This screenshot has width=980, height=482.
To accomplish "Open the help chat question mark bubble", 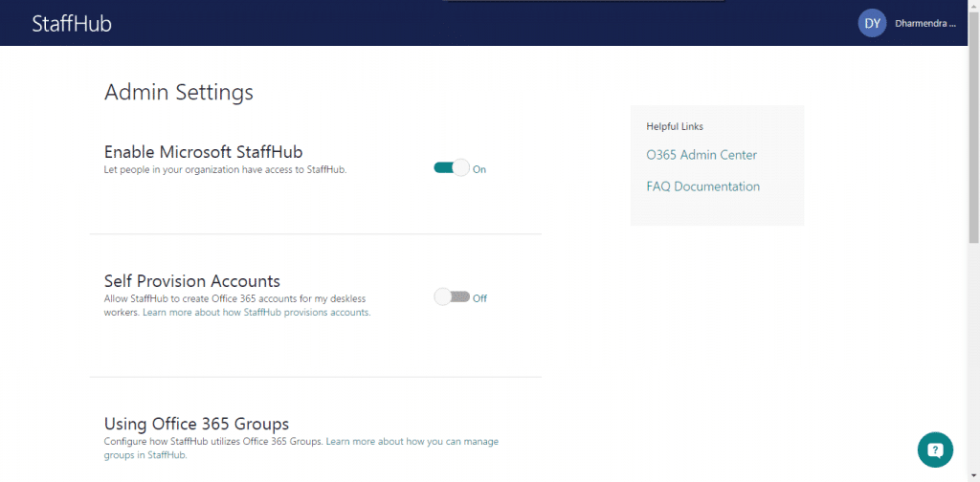I will [935, 449].
